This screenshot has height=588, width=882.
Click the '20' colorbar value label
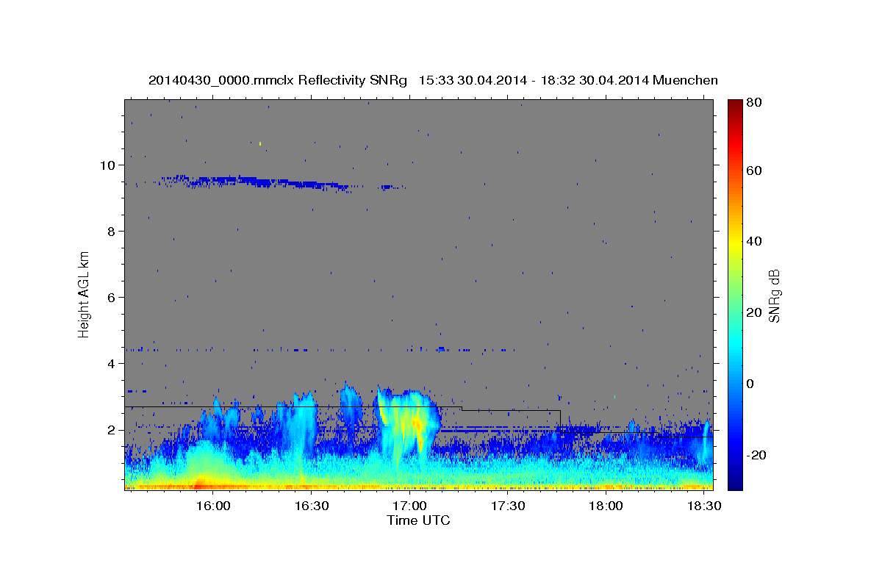pyautogui.click(x=754, y=312)
